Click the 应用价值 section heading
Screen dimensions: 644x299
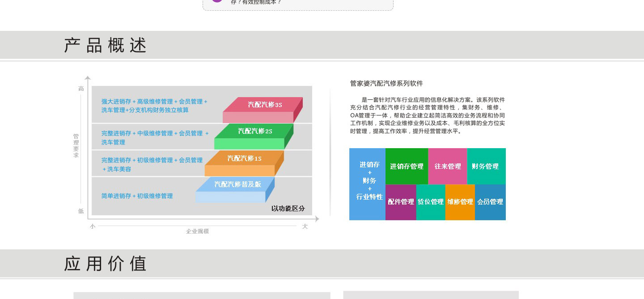(106, 264)
